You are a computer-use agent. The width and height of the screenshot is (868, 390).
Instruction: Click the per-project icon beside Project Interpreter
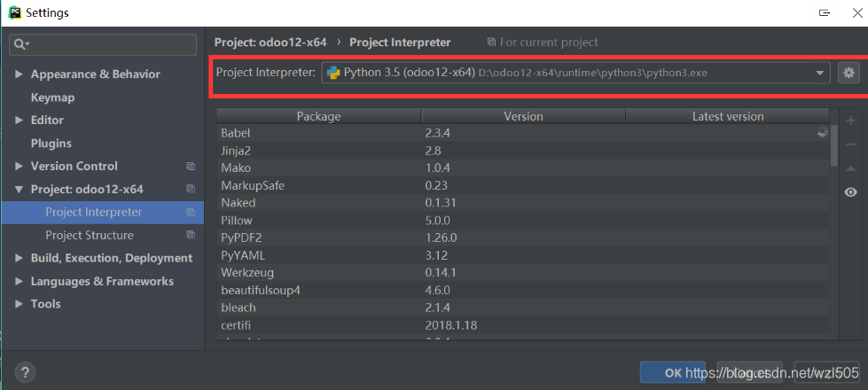tap(191, 213)
